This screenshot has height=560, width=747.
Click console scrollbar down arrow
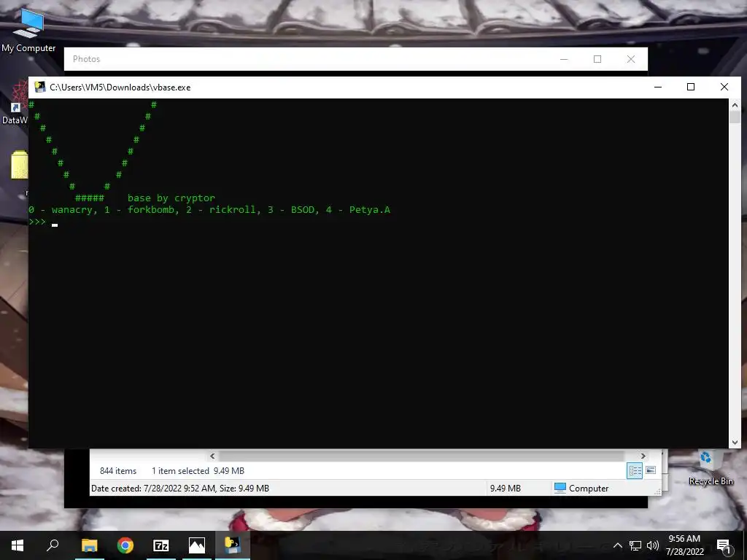point(735,443)
